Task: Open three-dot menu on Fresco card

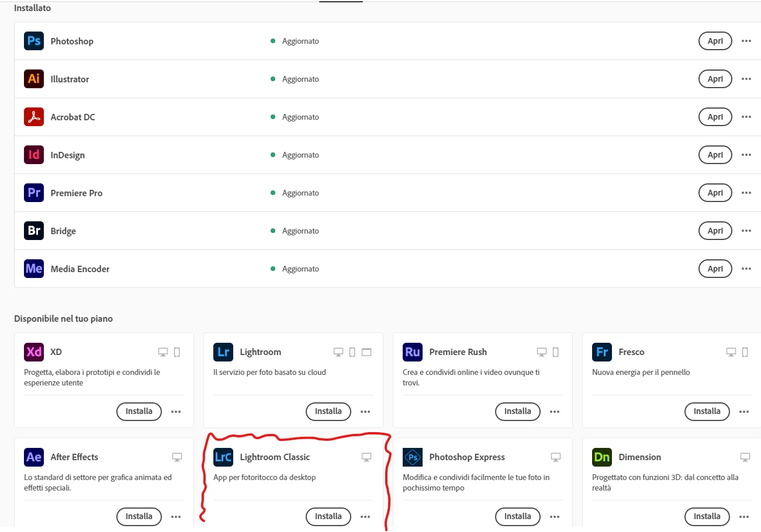Action: coord(744,411)
